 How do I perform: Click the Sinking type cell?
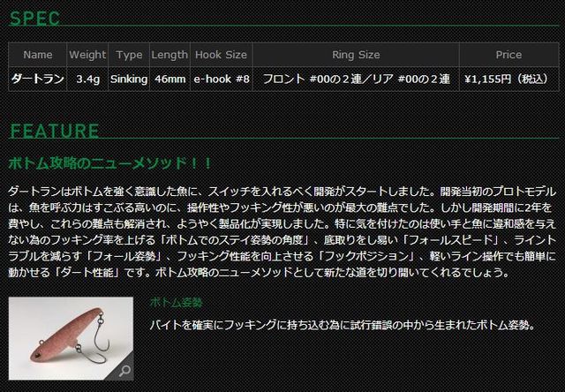129,79
